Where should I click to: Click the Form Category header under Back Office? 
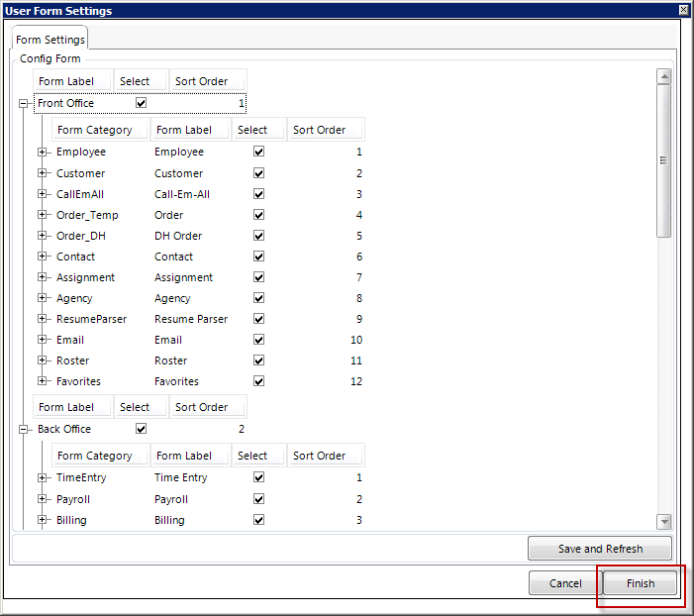coord(100,456)
